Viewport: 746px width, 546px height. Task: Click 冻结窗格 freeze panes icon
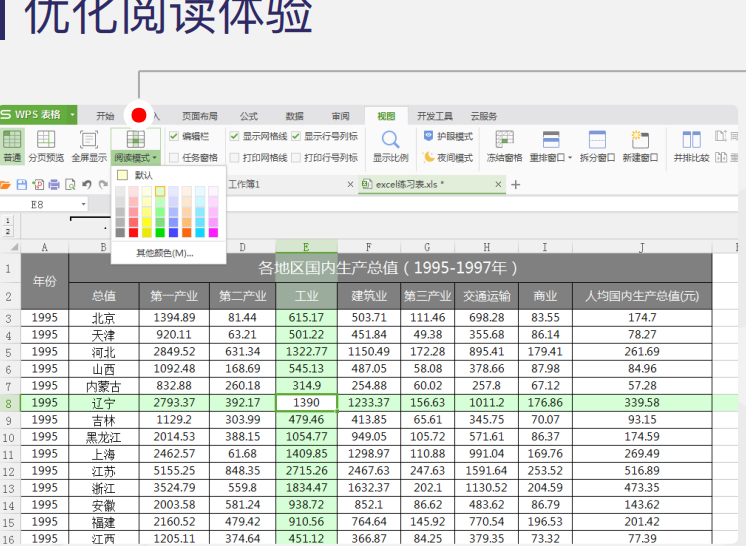tap(504, 139)
